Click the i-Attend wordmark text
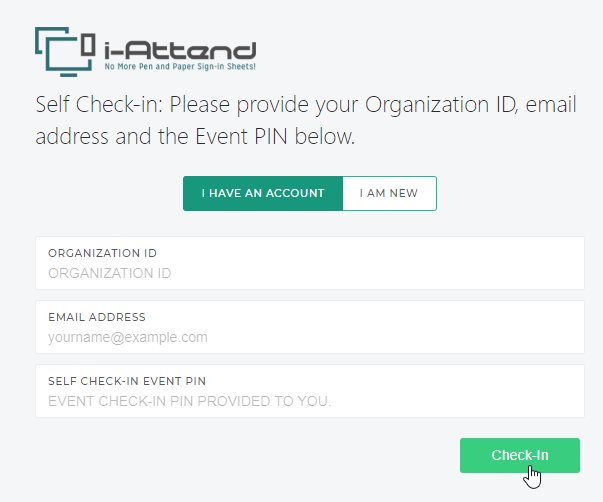This screenshot has height=502, width=603. point(180,50)
